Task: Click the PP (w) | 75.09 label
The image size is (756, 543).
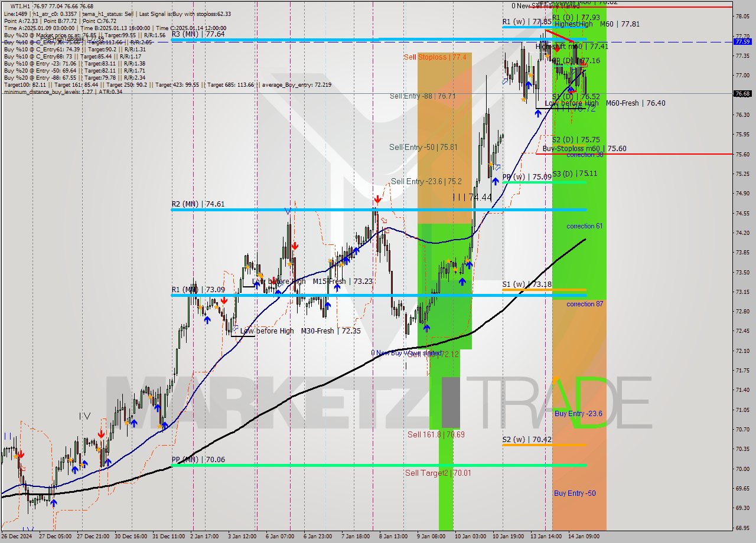Action: tap(527, 176)
